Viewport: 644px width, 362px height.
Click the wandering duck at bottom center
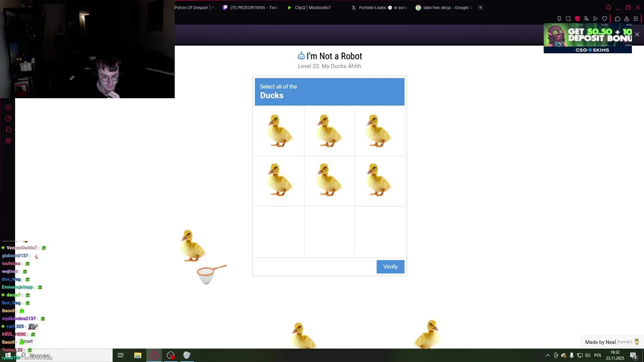tap(304, 335)
